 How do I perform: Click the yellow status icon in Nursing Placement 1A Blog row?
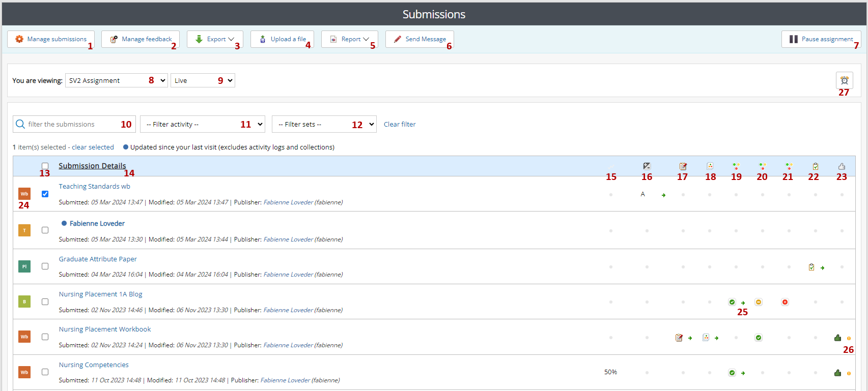pos(759,302)
